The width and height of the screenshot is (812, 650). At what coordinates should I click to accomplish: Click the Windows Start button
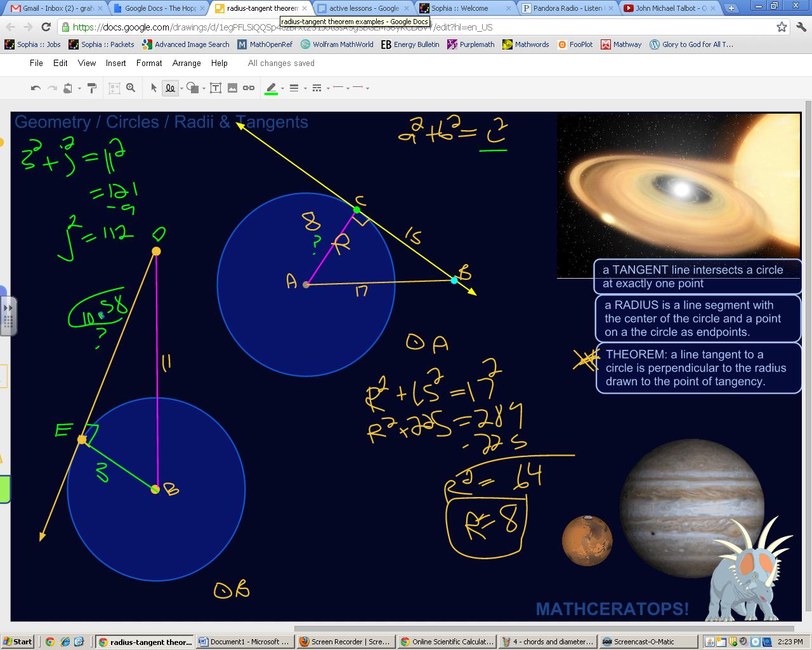point(18,642)
